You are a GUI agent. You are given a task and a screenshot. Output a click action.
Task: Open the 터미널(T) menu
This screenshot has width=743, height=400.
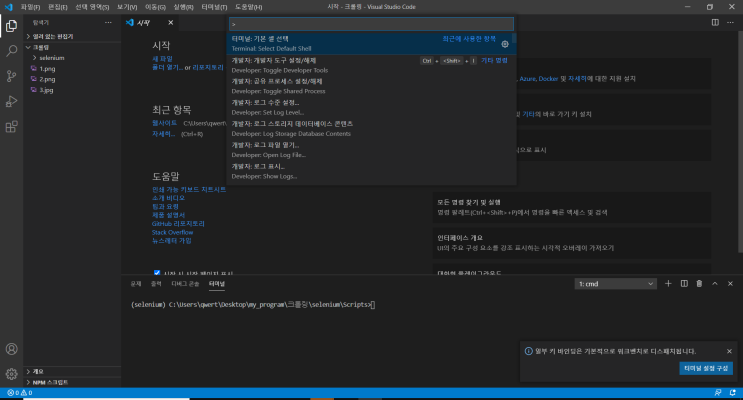[x=214, y=7]
